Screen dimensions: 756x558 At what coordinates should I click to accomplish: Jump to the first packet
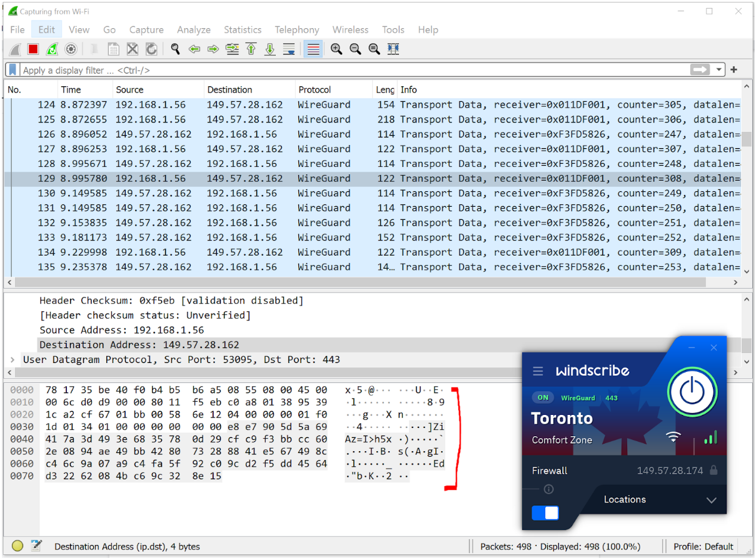coord(251,49)
